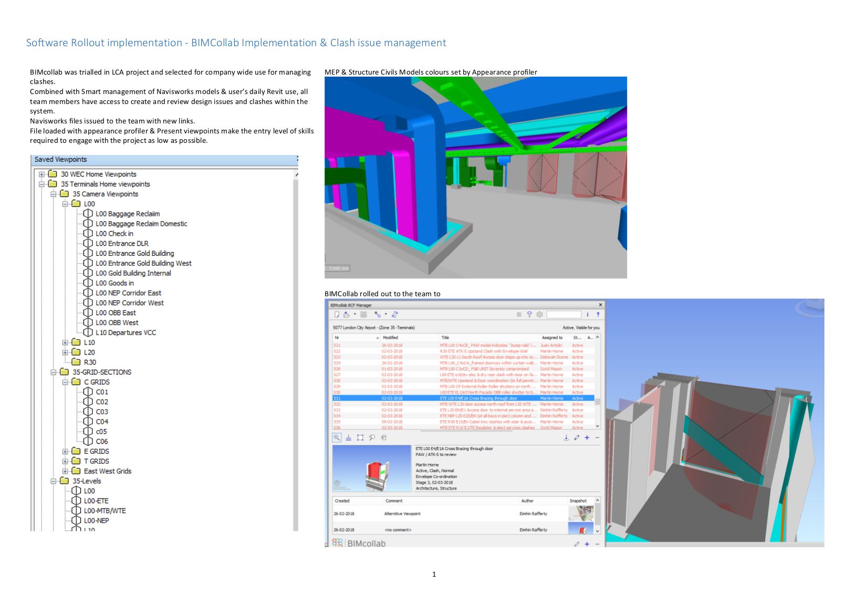Click the filter funnel icon in BCF Manager
This screenshot has height=614, width=868.
(529, 315)
